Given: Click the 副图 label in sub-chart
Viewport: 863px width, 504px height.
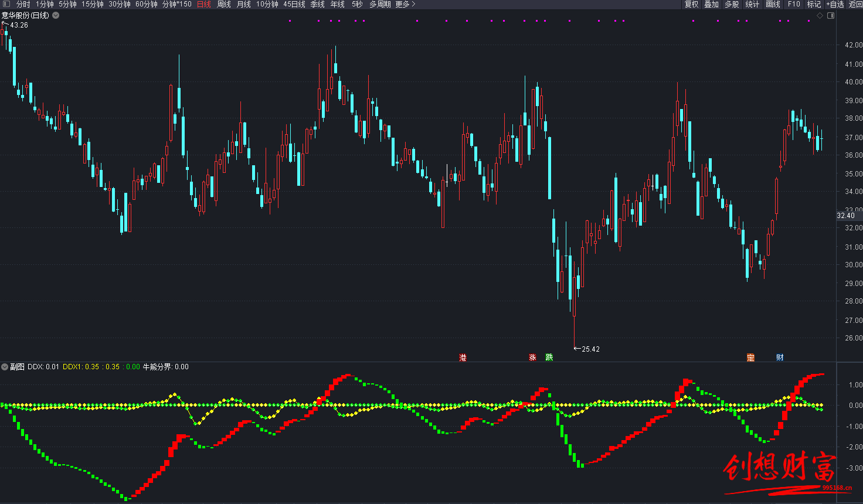Looking at the screenshot, I should (17, 367).
